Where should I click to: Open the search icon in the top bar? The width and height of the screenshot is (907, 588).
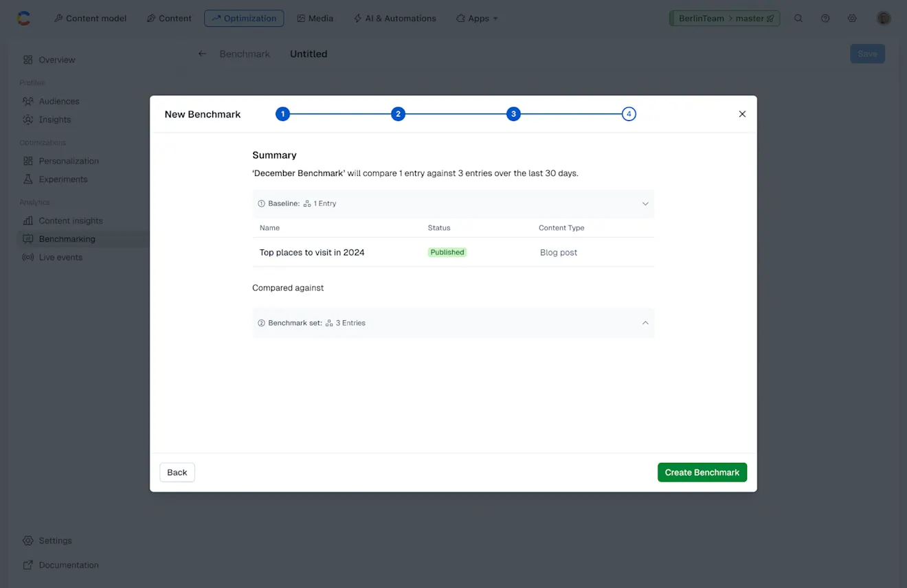tap(798, 19)
